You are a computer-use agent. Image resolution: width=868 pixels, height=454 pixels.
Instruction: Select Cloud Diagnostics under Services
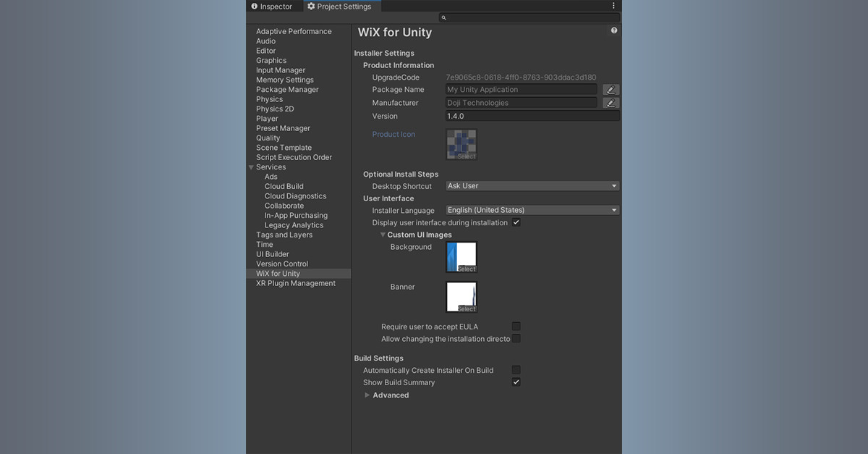(x=295, y=196)
